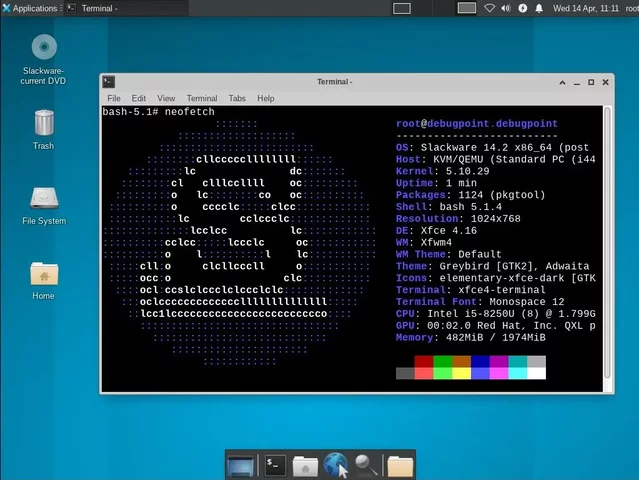Click the Host: KVM/QEMU line
Viewport: 639px width, 480px height.
pos(496,159)
